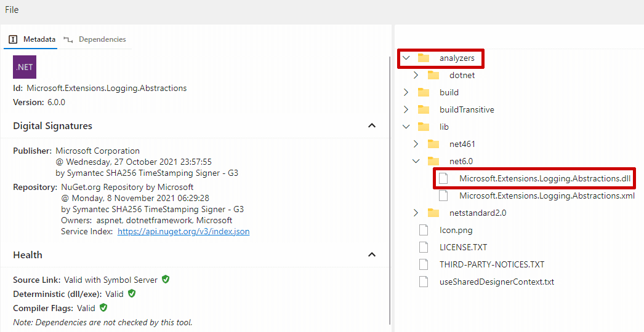Open the File menu
Screen dimensions: 644x332
pyautogui.click(x=12, y=10)
